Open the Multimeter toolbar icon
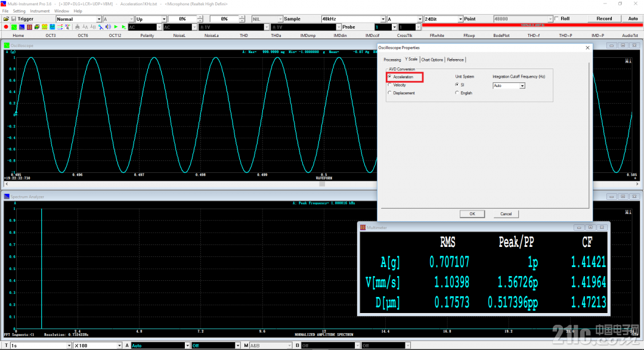 [x=30, y=27]
